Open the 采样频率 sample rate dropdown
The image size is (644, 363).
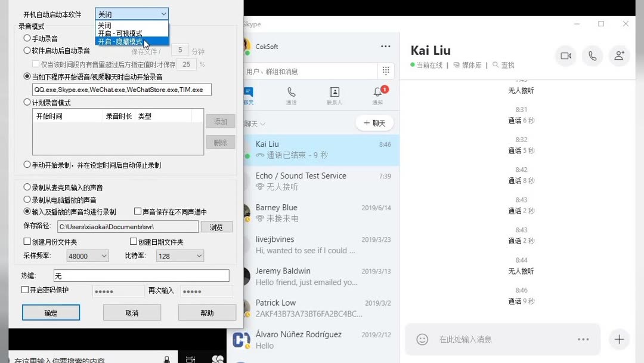[87, 256]
